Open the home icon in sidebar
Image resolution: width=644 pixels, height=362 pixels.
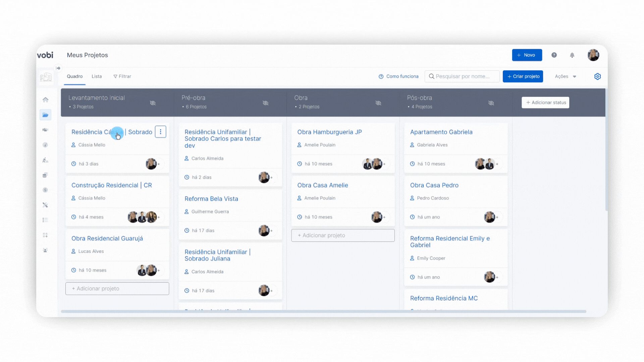pyautogui.click(x=46, y=100)
